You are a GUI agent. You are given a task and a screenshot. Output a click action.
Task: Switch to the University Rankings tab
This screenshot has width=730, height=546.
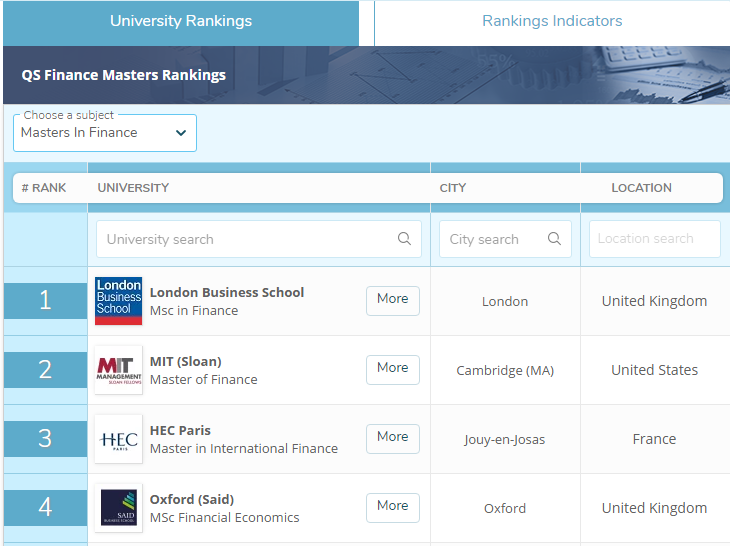[181, 21]
